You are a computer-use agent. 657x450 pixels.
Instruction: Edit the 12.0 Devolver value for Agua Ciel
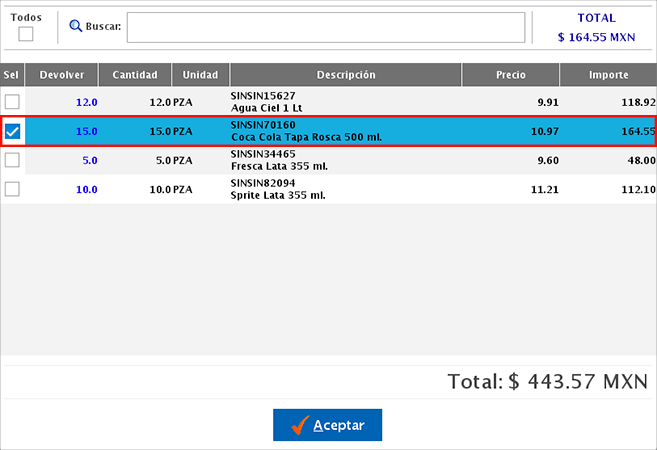(87, 102)
